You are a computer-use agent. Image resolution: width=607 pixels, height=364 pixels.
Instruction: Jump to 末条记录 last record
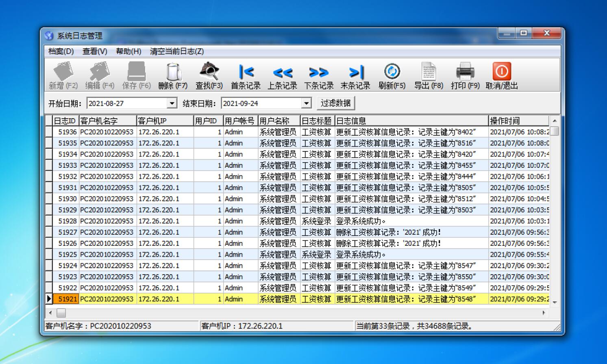click(356, 72)
